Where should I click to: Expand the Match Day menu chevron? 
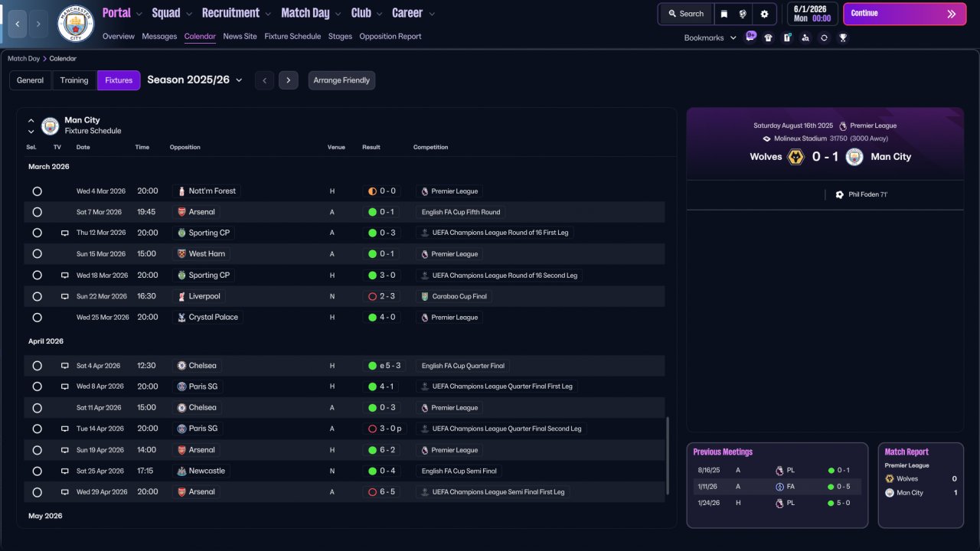coord(338,14)
